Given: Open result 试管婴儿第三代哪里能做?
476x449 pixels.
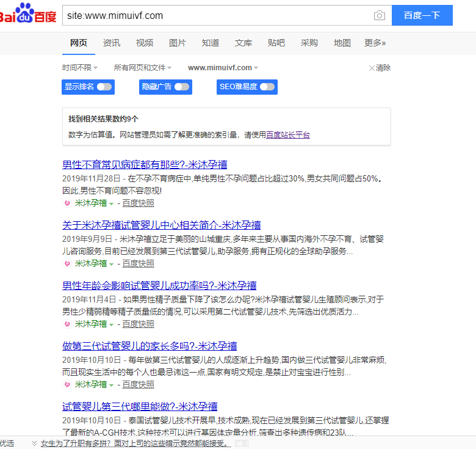Looking at the screenshot, I should click(140, 406).
